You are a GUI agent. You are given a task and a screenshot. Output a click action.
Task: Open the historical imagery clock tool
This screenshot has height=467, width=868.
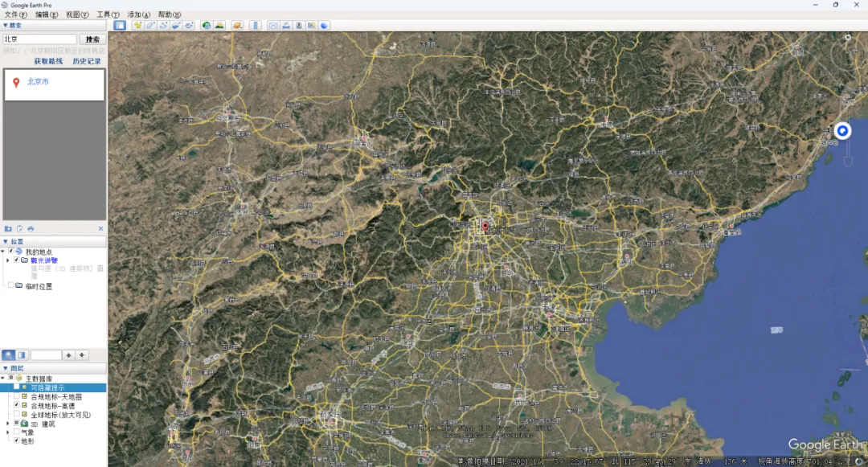coord(207,25)
